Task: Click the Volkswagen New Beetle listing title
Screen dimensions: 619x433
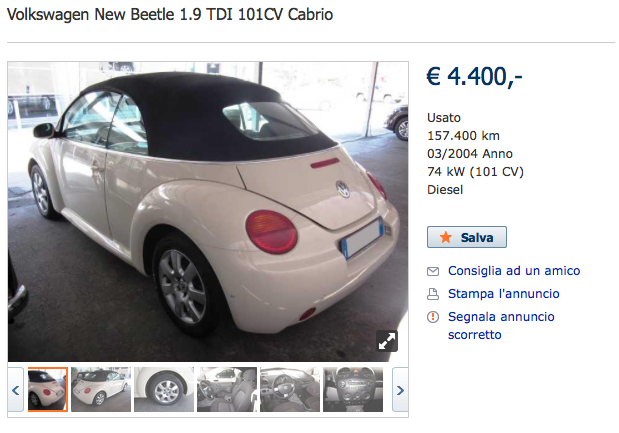Action: pyautogui.click(x=170, y=15)
